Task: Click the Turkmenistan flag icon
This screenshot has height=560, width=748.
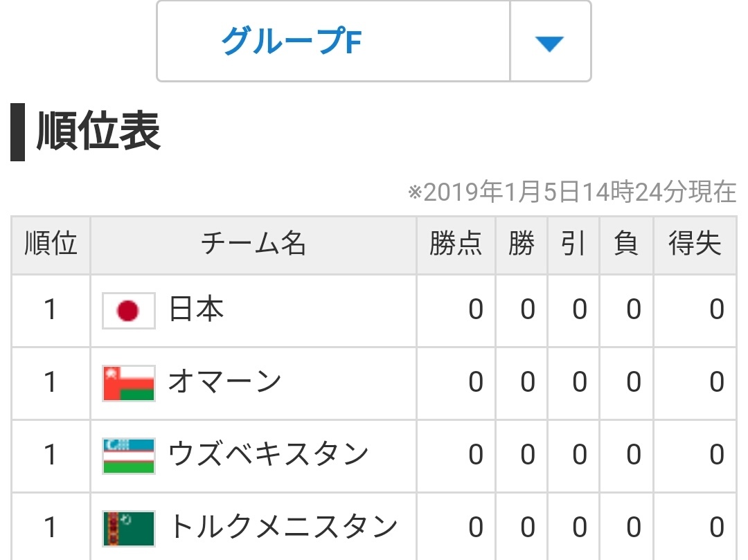Action: 129,528
